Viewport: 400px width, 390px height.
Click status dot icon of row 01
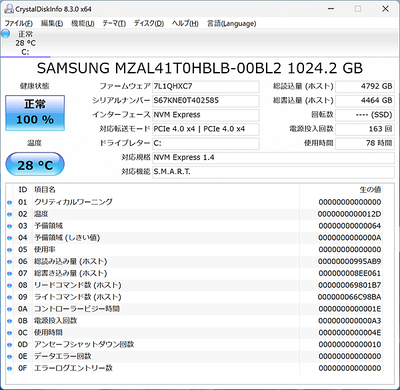point(9,202)
